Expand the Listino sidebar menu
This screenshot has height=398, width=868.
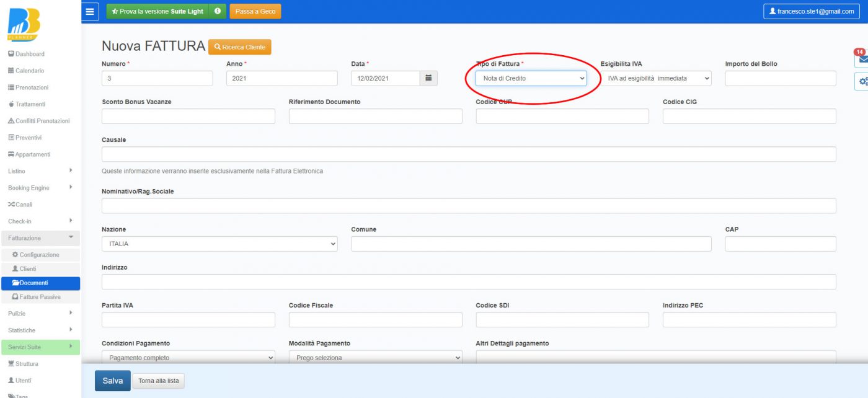(40, 171)
